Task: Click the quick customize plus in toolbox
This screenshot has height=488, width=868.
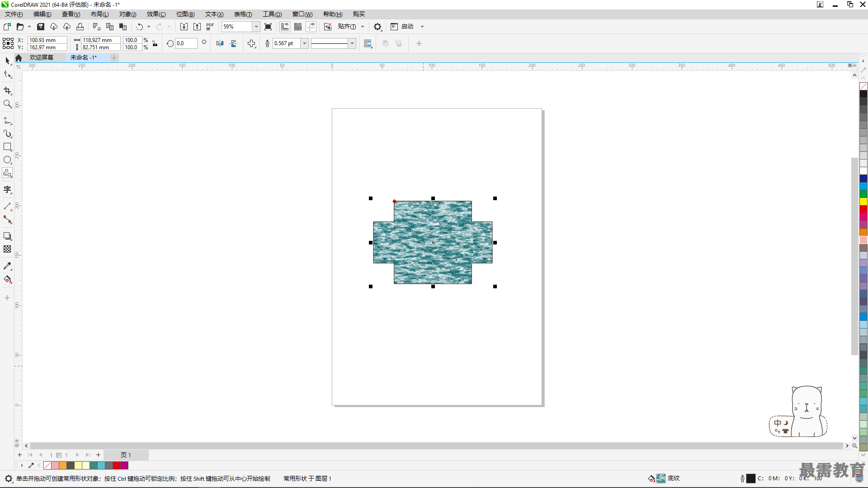Action: tap(7, 298)
